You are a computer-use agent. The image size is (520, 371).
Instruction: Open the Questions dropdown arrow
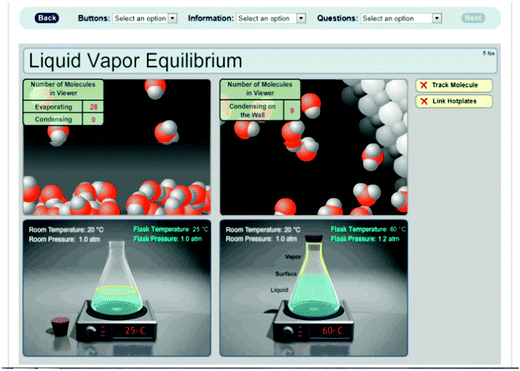tap(437, 18)
